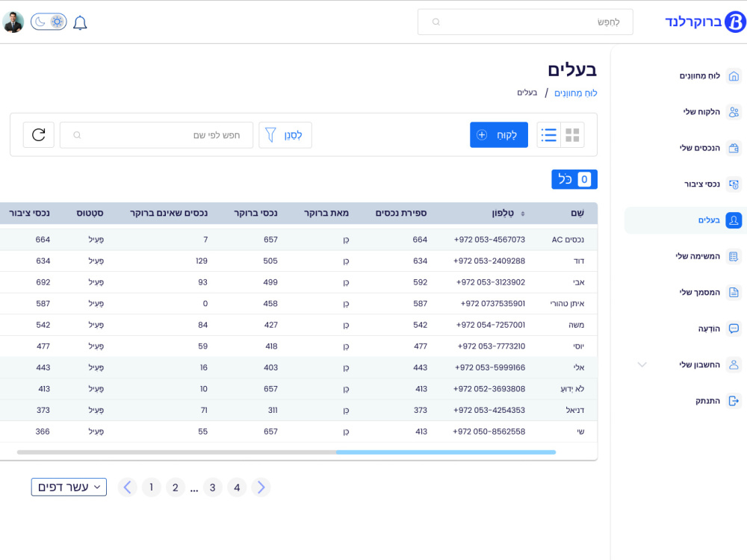Follow the לוח מחוונים breadcrumb link
The height and width of the screenshot is (560, 747).
point(575,93)
